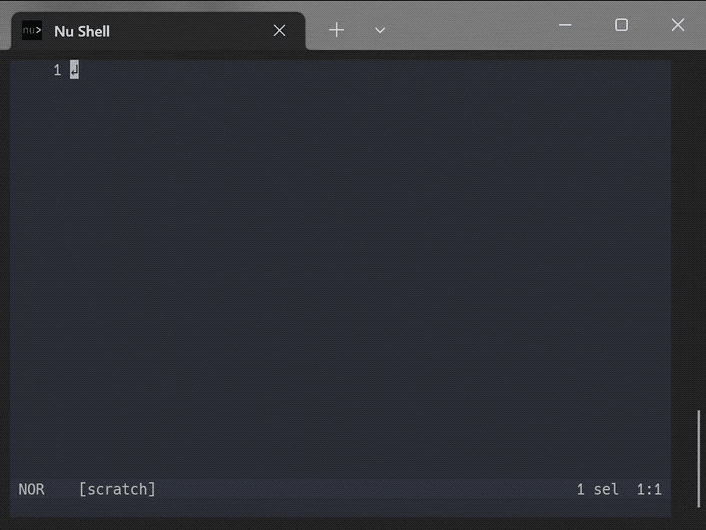Image resolution: width=706 pixels, height=530 pixels.
Task: Click the terminal vertical scrollbar
Action: pyautogui.click(x=699, y=458)
